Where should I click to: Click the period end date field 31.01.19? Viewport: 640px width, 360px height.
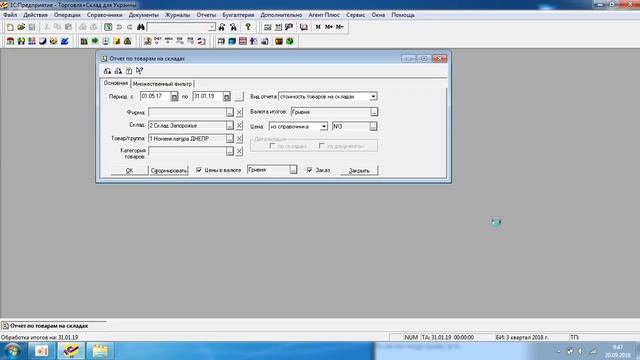click(x=208, y=96)
